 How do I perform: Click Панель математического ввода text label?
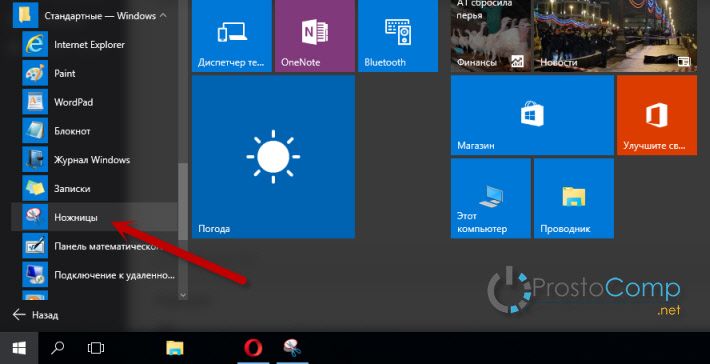108,247
